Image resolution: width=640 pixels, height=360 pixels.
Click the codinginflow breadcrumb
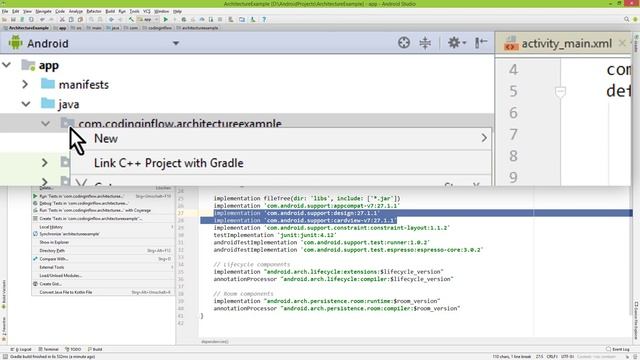click(158, 28)
